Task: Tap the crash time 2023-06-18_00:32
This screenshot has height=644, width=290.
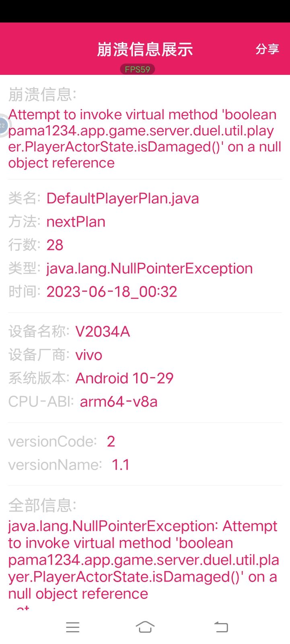Action: click(x=112, y=292)
